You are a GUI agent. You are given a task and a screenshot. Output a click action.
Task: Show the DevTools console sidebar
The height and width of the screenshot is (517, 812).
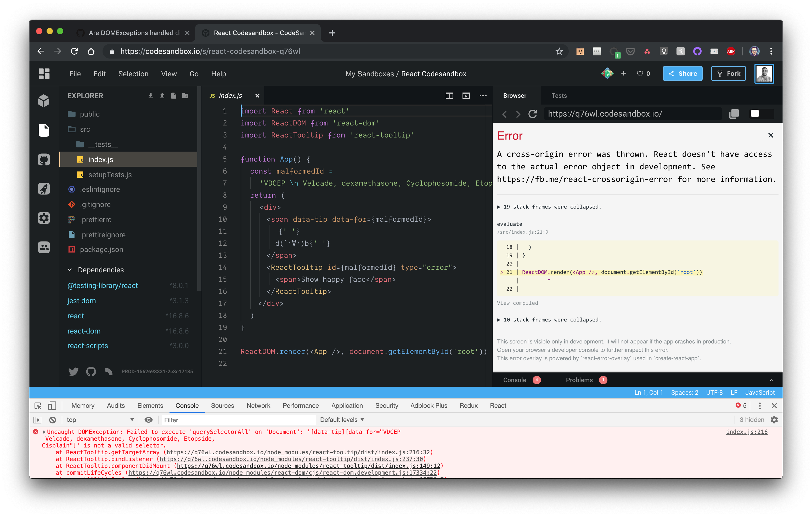coord(37,420)
